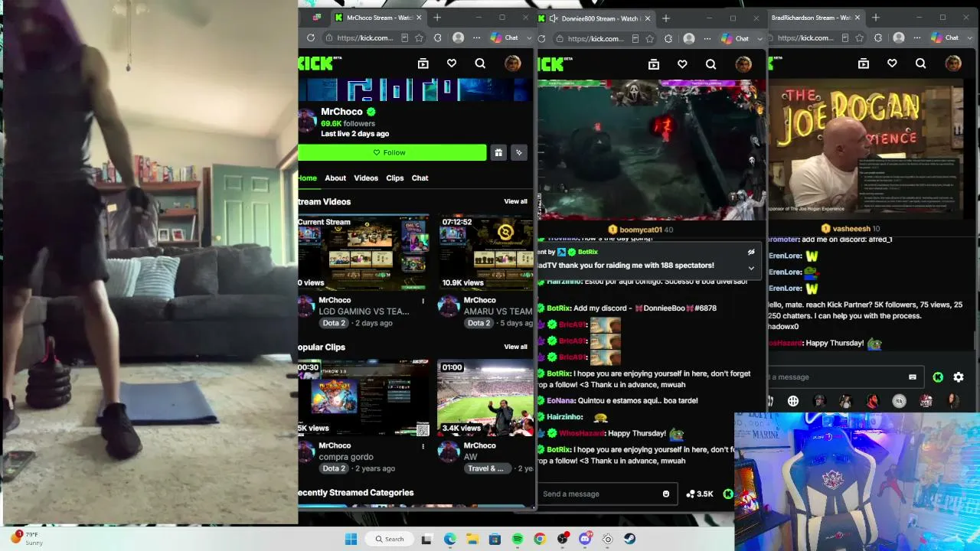Viewport: 980px width, 551px height.
Task: Open browser menu (three dots) in MrChoco window
Action: [476, 37]
